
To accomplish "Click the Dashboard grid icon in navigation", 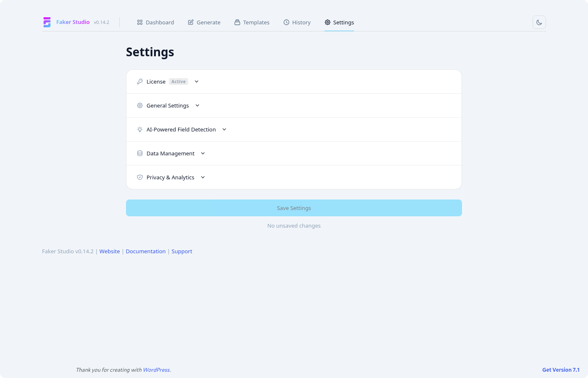I will pyautogui.click(x=140, y=22).
